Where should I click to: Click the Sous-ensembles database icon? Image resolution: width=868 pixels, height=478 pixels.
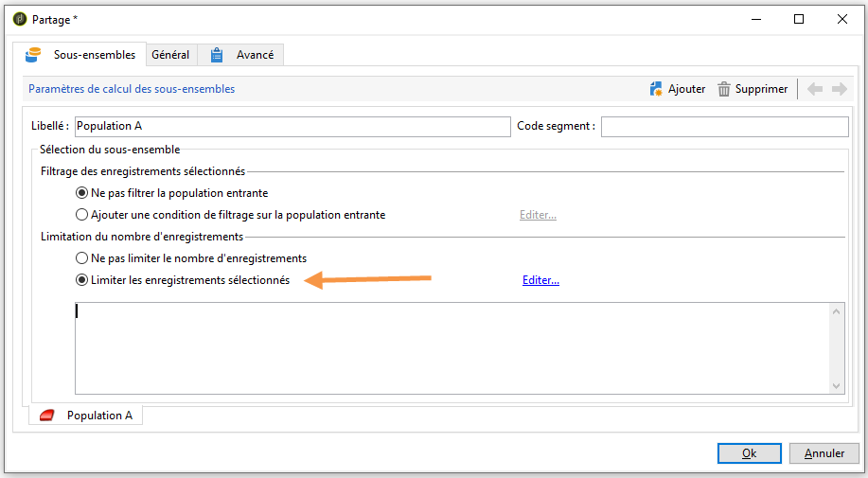click(x=33, y=55)
